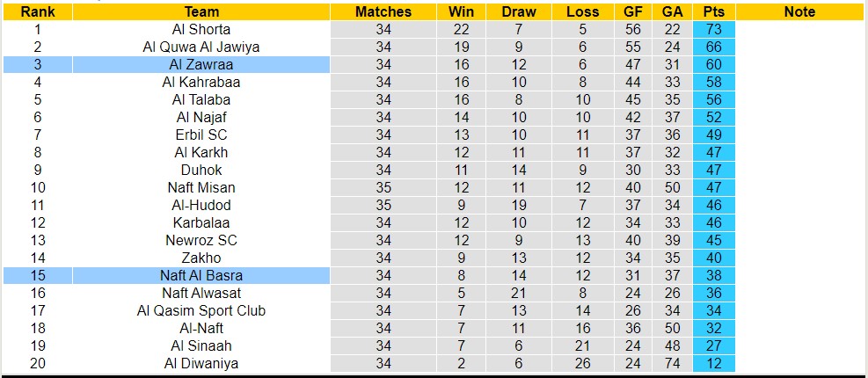Viewport: 868px width, 378px height.
Task: Click the Note column header
Action: [799, 11]
